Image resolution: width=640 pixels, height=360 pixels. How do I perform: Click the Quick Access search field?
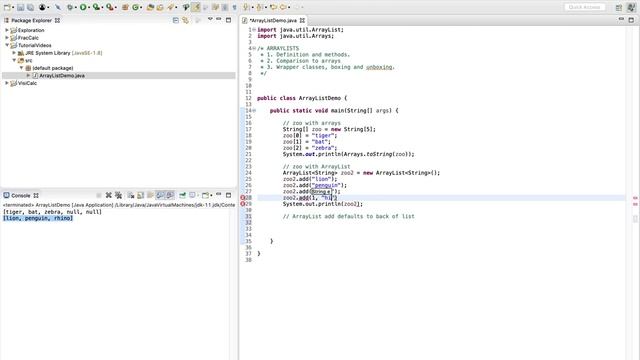click(x=584, y=7)
